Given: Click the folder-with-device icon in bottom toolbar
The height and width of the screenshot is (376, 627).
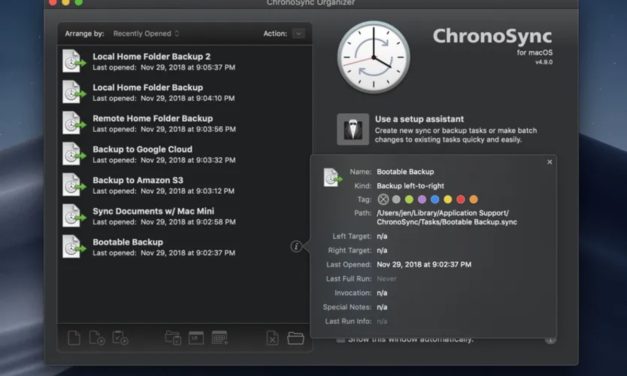Looking at the screenshot, I should pos(173,338).
